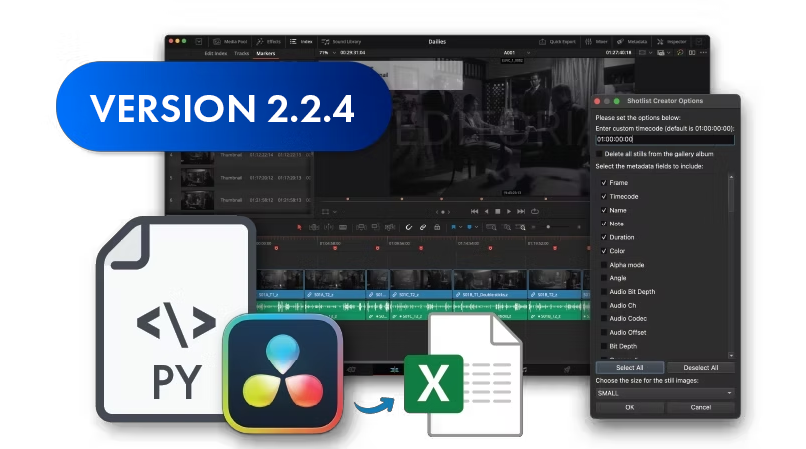Confirm options with the OK button

(x=630, y=407)
